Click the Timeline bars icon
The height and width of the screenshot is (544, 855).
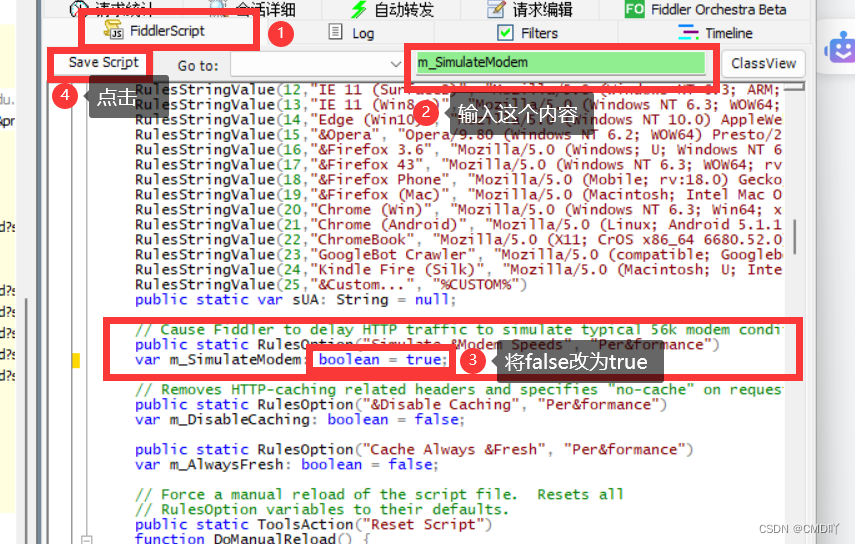[x=688, y=32]
